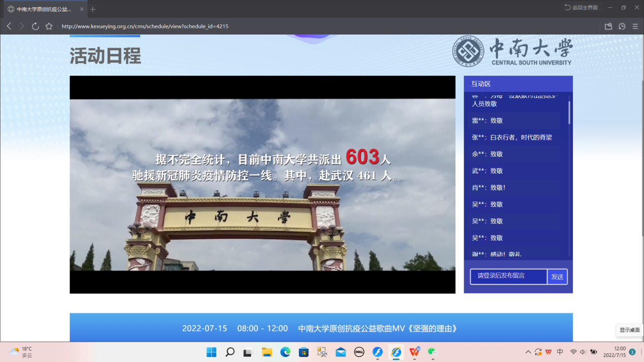
Task: Switch input method via 中 indicator
Action: tap(560, 352)
